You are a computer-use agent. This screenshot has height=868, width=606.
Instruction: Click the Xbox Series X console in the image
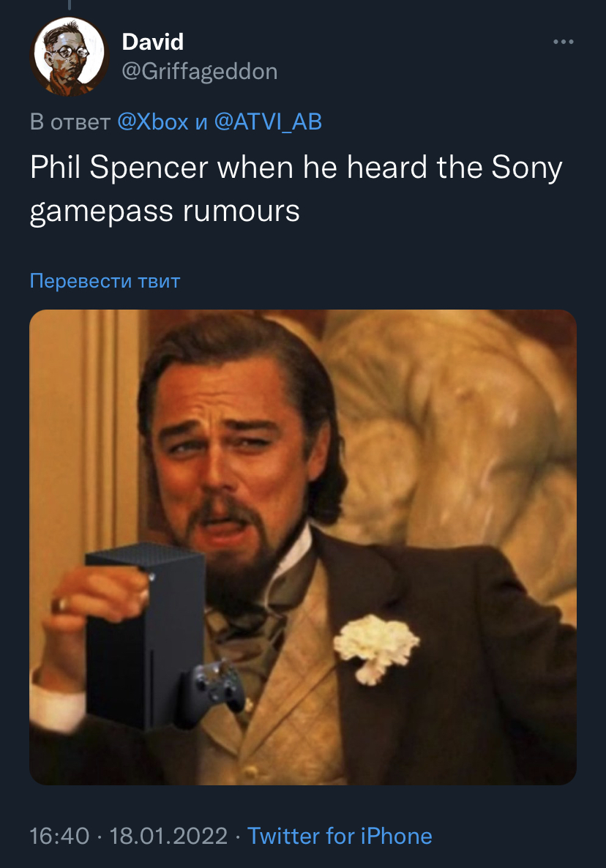(x=145, y=635)
